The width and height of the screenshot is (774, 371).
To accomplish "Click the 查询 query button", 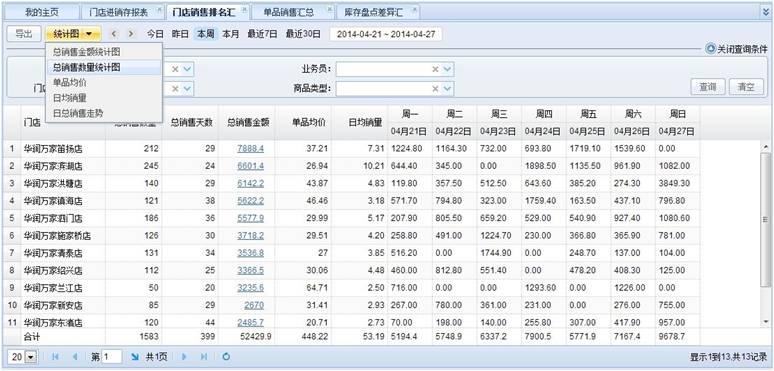I will click(707, 87).
